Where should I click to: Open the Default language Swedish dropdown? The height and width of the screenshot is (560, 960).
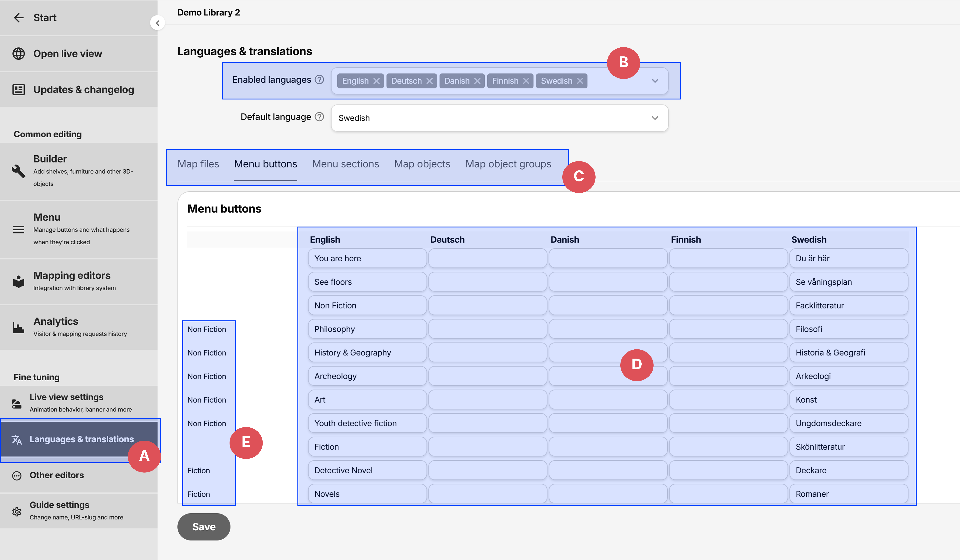click(499, 118)
